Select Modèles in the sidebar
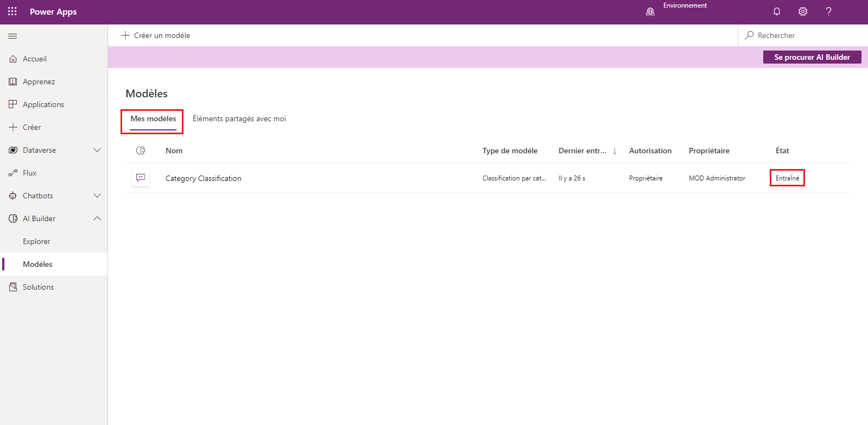 click(54, 264)
